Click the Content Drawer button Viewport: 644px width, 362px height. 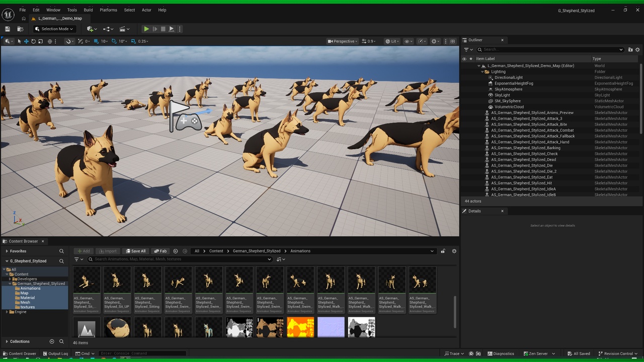20,353
